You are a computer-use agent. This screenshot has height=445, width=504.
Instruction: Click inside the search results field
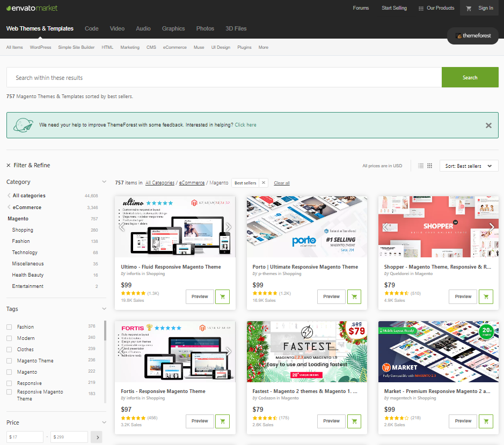215,77
